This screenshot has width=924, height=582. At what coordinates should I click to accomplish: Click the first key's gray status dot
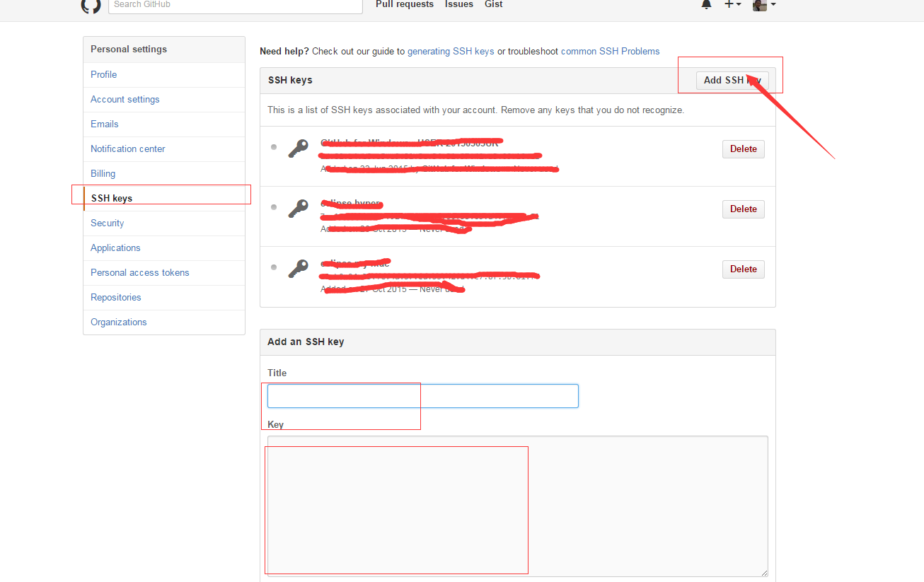[274, 147]
